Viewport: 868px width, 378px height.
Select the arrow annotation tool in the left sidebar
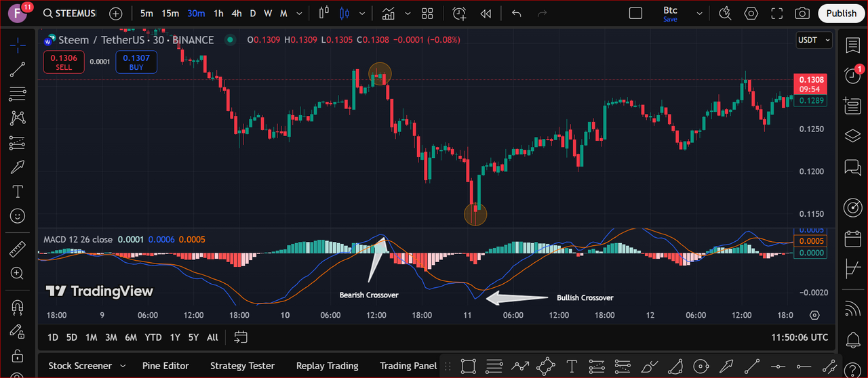(x=18, y=167)
